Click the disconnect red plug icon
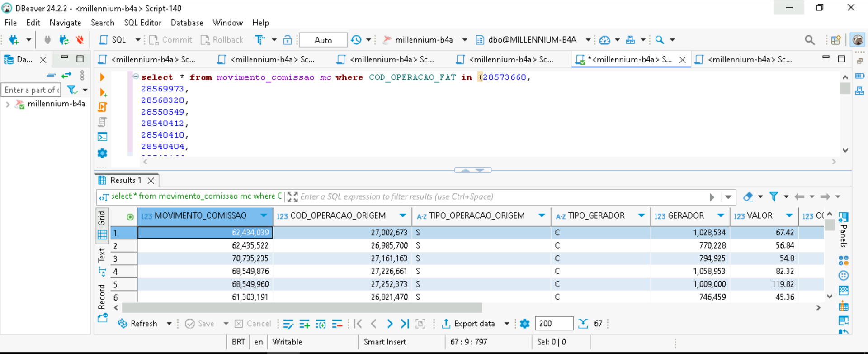This screenshot has height=354, width=868. [x=80, y=40]
